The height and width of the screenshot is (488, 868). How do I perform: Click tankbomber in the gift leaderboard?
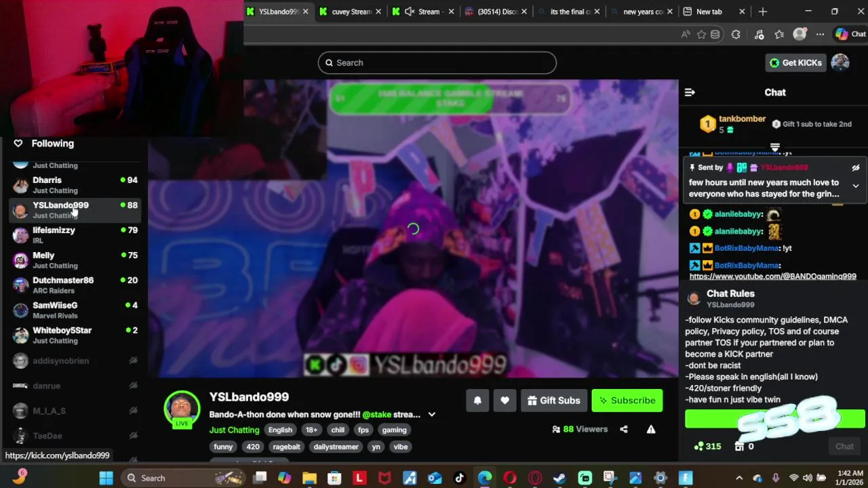[x=742, y=119]
